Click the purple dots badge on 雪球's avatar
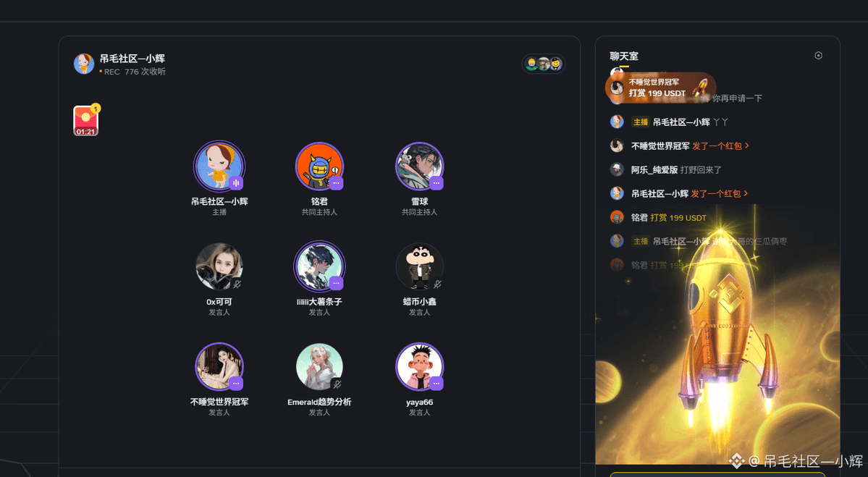 (437, 182)
